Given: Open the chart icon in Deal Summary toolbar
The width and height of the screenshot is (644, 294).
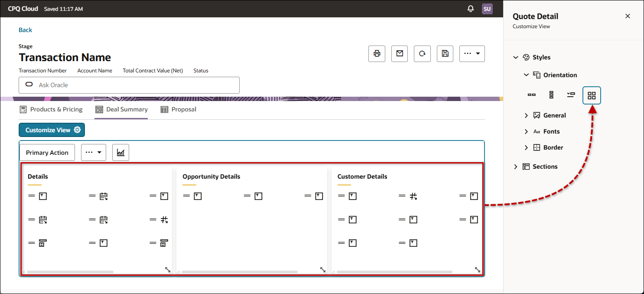Looking at the screenshot, I should tap(120, 152).
